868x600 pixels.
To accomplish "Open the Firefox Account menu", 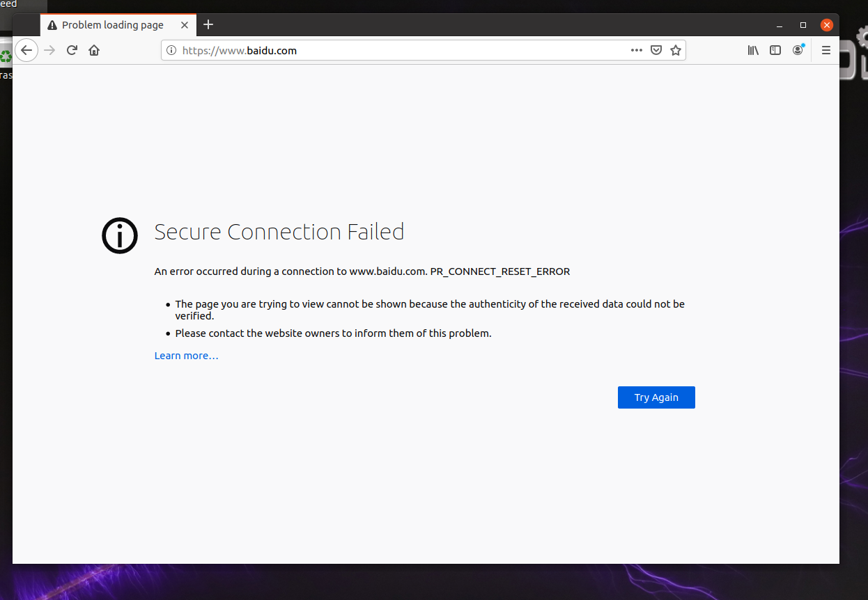I will (798, 50).
